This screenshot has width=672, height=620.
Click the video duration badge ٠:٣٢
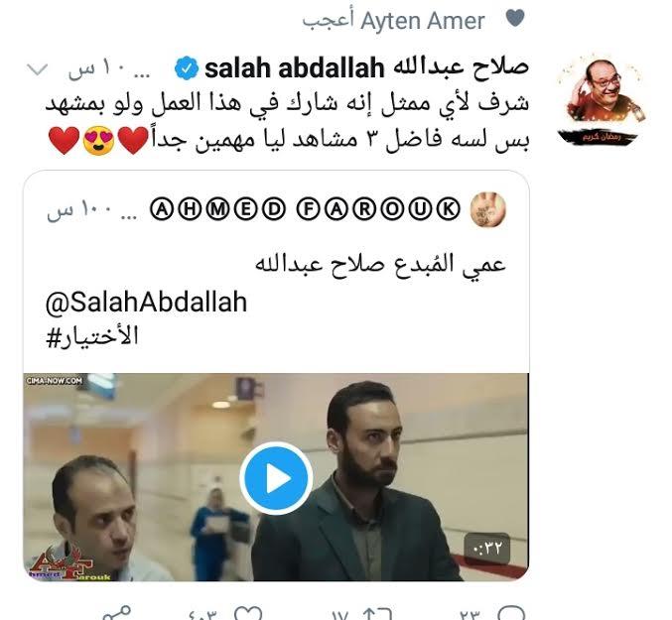[x=487, y=548]
